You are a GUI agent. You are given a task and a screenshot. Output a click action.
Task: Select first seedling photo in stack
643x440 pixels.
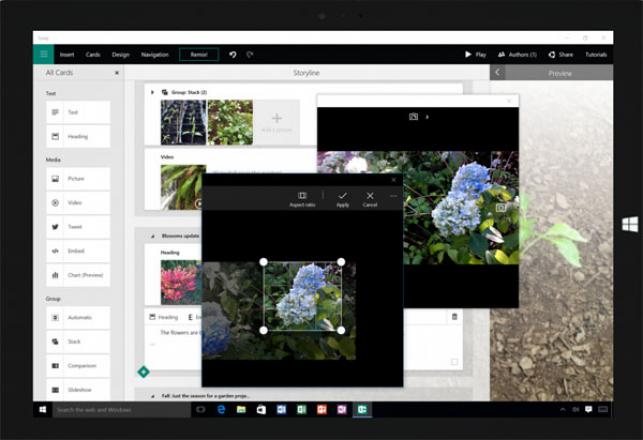tap(183, 122)
